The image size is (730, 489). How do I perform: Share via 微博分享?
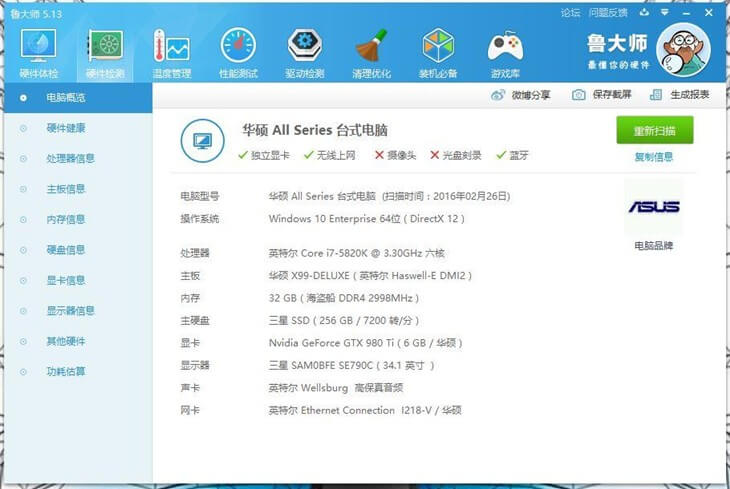point(521,95)
